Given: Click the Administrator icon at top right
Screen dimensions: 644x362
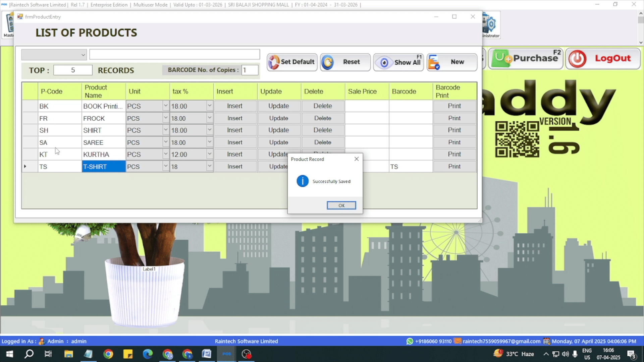Looking at the screenshot, I should pos(490,24).
